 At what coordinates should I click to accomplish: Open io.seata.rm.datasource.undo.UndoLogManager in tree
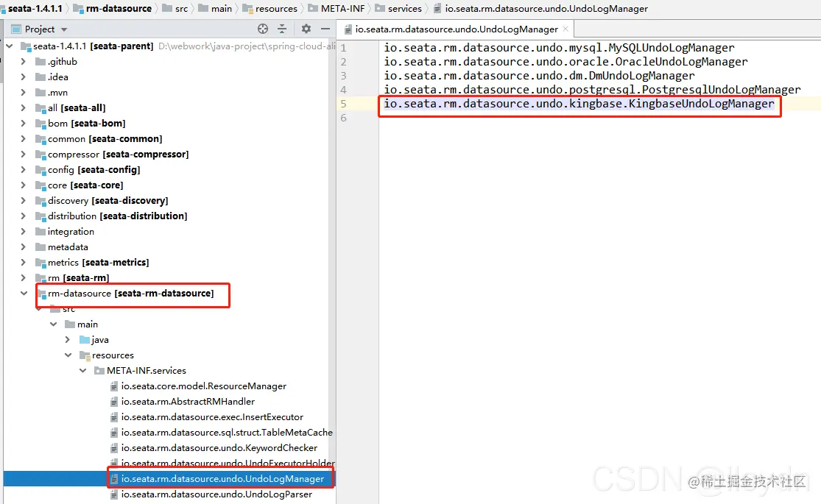[x=222, y=479]
